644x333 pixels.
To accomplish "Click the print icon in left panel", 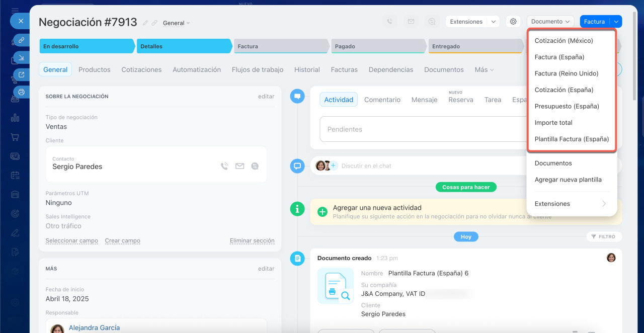I will point(21,92).
